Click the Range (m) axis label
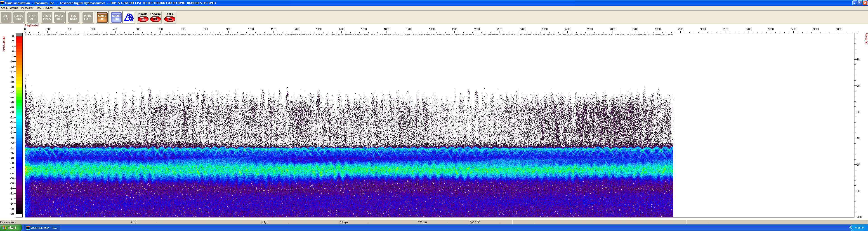 pyautogui.click(x=866, y=39)
